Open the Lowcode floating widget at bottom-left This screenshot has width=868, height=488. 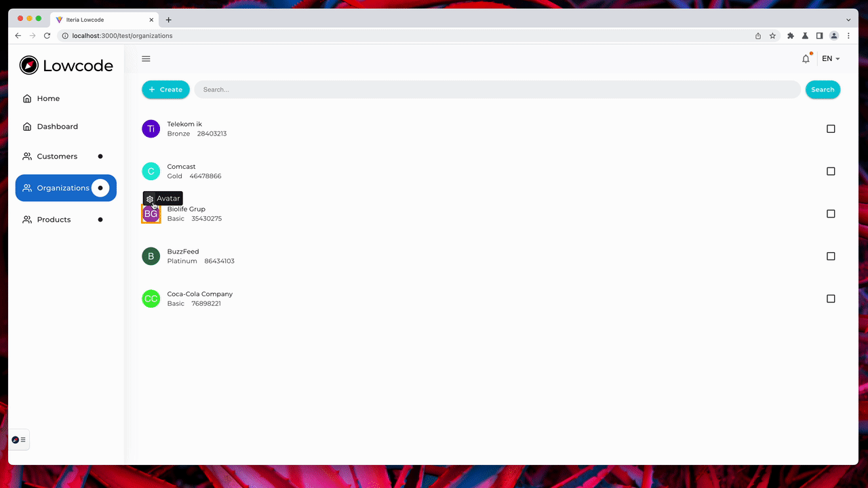(x=19, y=440)
